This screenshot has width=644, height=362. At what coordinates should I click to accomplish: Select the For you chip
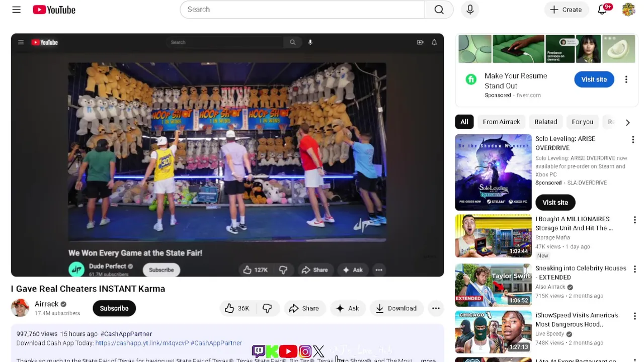582,122
